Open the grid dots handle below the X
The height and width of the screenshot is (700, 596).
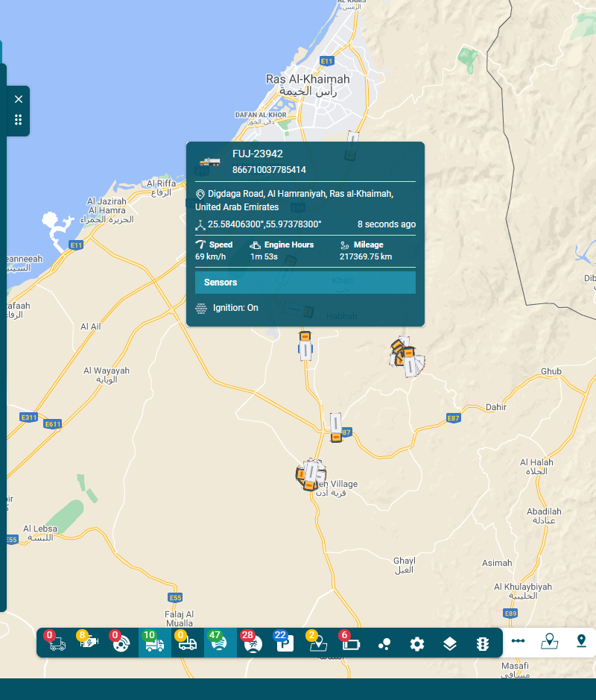click(x=19, y=119)
